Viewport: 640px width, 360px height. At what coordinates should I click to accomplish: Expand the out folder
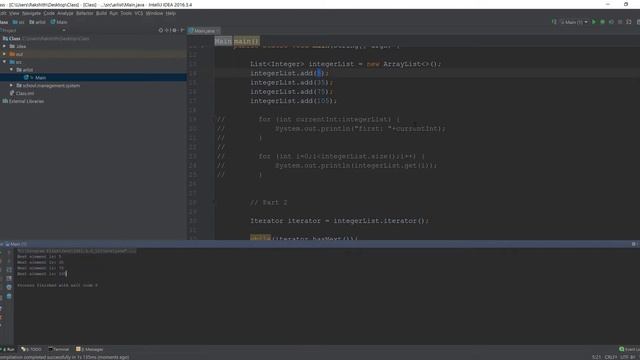pyautogui.click(x=4, y=54)
